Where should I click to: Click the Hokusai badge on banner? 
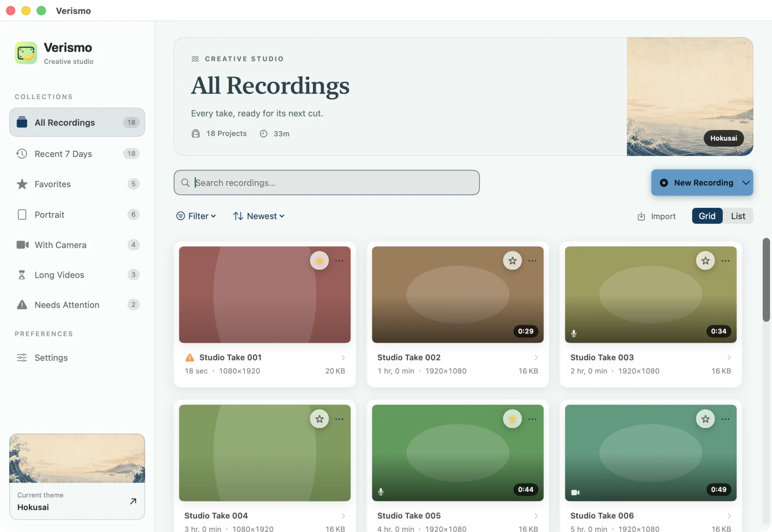pos(723,138)
